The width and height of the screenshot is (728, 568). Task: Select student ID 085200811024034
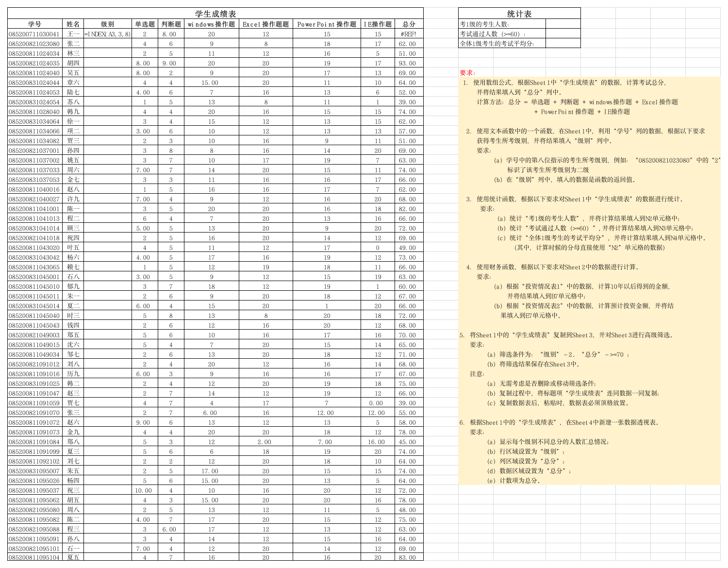[x=35, y=53]
